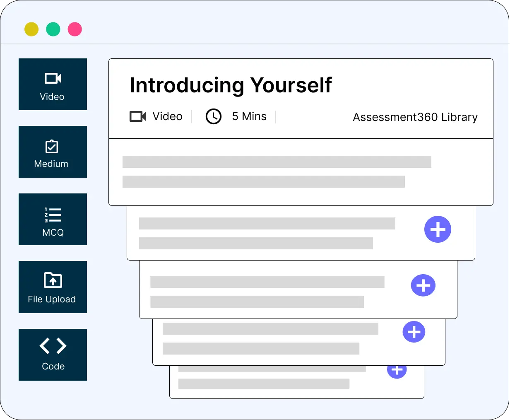Click the Video label in the card header
The height and width of the screenshot is (420, 510).
click(x=167, y=116)
